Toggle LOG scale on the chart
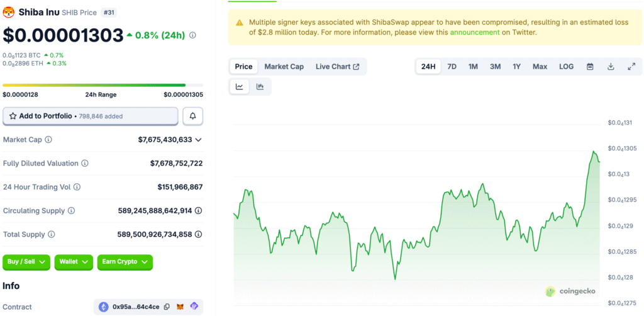This screenshot has width=644, height=316. tap(566, 67)
